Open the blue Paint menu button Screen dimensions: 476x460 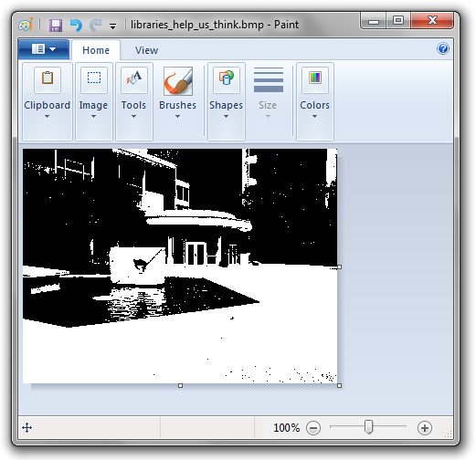[x=44, y=49]
